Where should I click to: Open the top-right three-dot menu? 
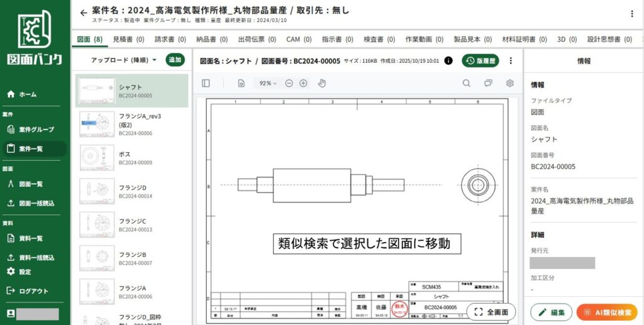pos(631,14)
